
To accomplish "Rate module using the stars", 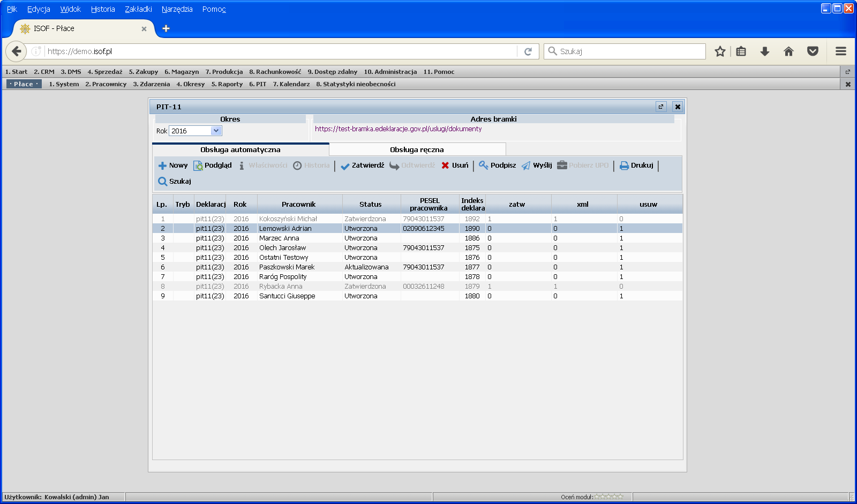I will (x=609, y=497).
